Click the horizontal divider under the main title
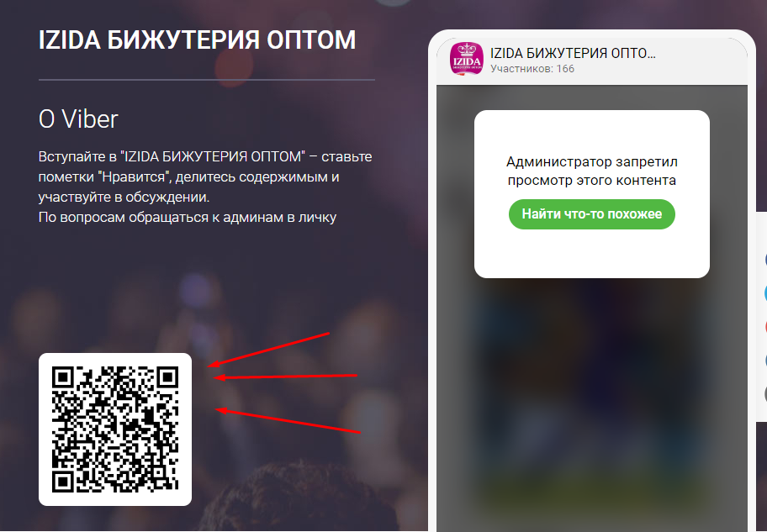The image size is (767, 532). [207, 79]
